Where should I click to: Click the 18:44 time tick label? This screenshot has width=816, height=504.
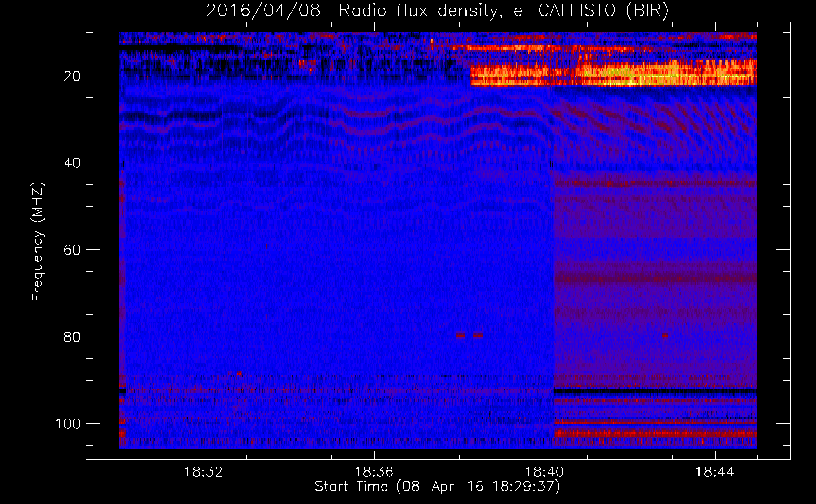click(715, 472)
